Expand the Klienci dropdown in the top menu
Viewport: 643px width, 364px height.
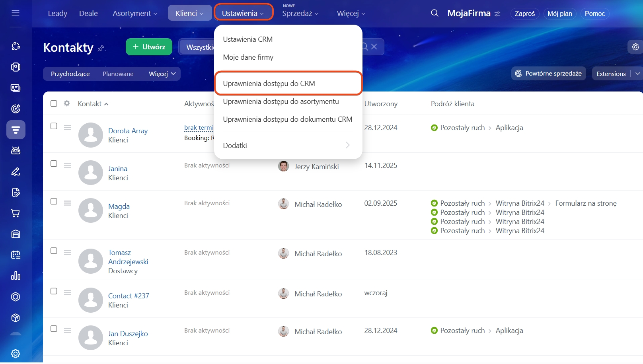[189, 13]
